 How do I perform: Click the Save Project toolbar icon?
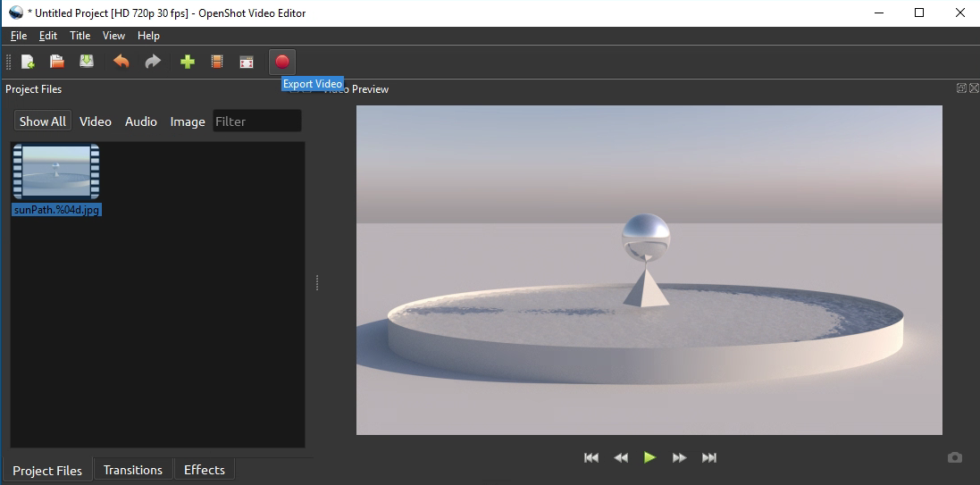coord(87,62)
